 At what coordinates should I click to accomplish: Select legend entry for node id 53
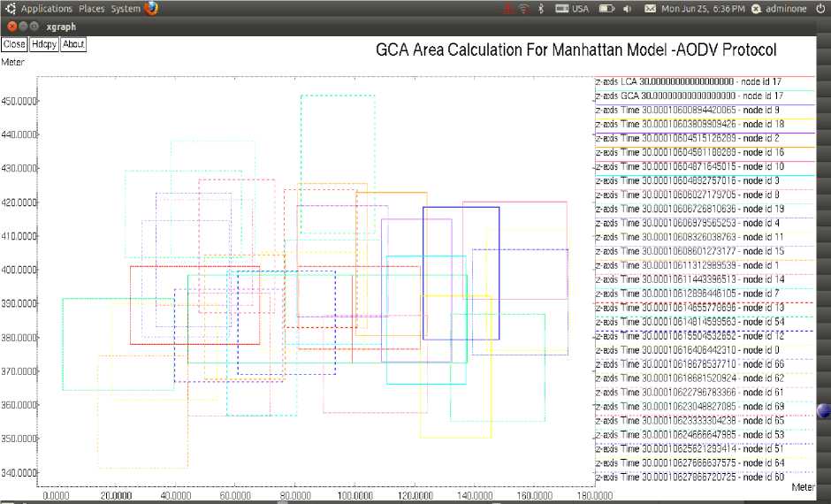point(690,435)
